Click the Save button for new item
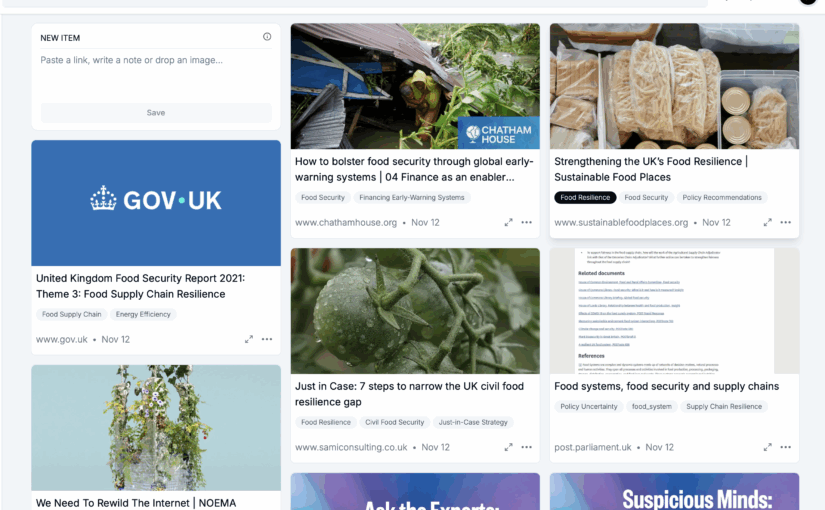The image size is (825, 510). pos(156,113)
